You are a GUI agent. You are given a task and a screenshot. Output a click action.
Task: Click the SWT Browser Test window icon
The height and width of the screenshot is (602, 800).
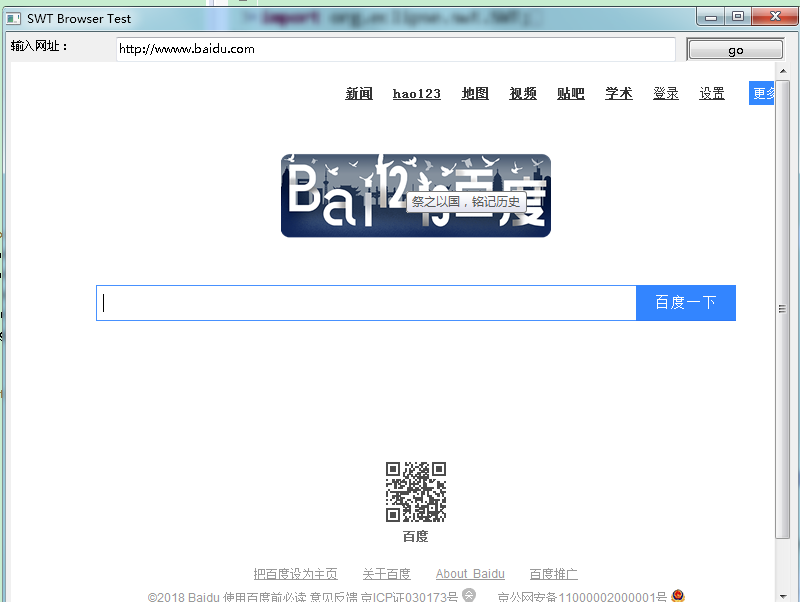click(x=13, y=19)
